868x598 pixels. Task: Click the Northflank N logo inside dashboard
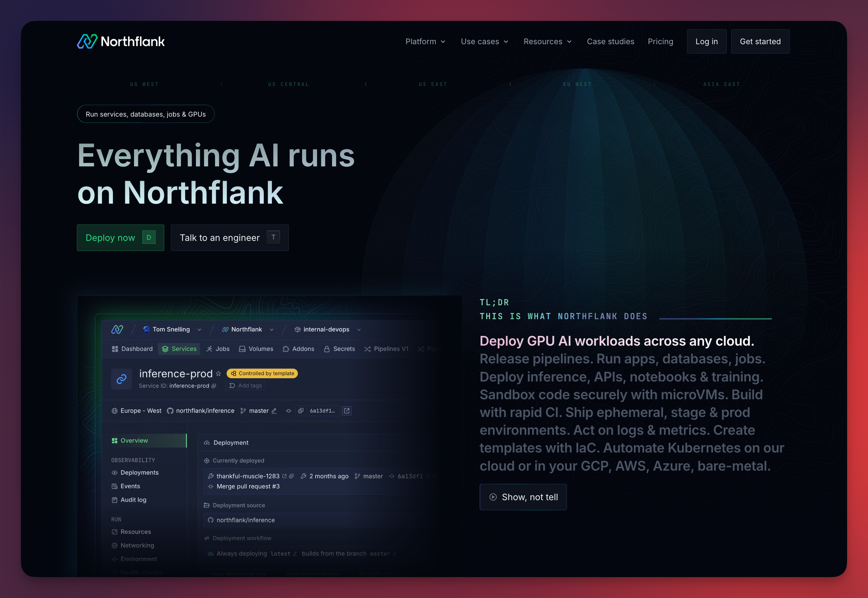click(x=117, y=329)
